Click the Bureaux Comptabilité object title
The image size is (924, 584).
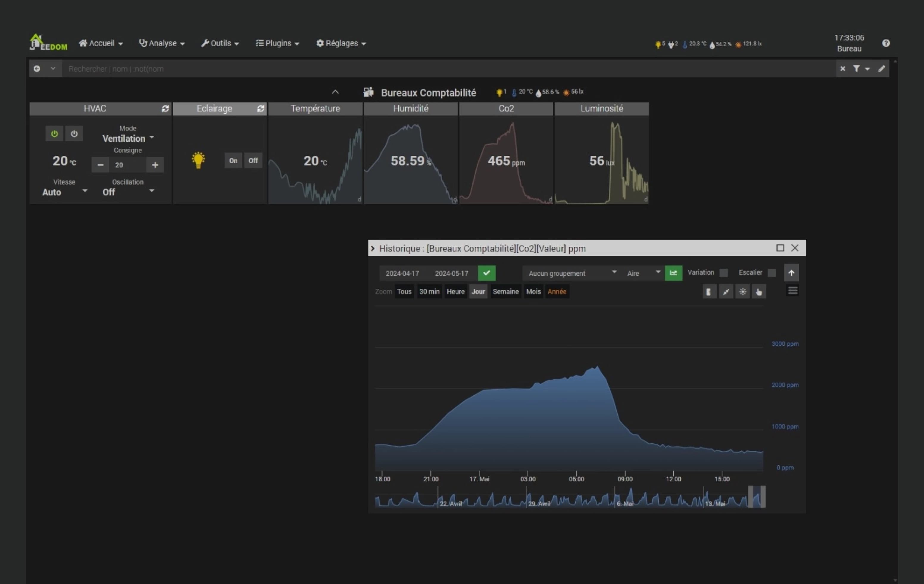click(x=428, y=93)
